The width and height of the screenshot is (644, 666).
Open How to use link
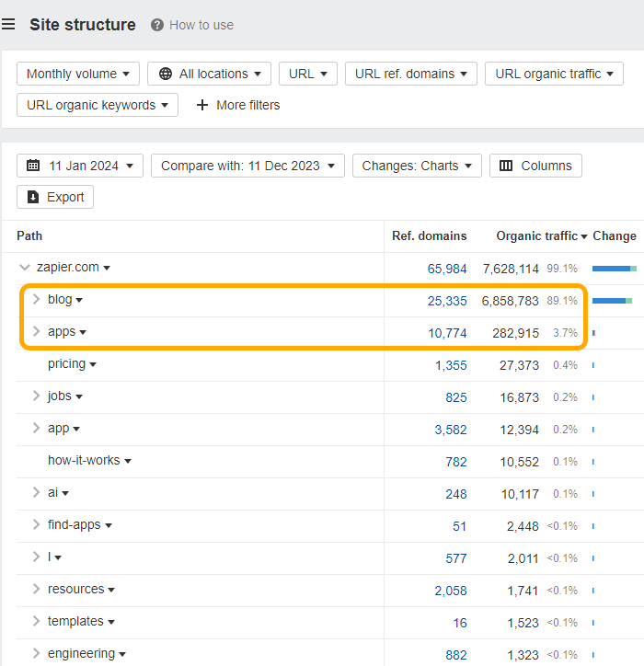pyautogui.click(x=201, y=25)
